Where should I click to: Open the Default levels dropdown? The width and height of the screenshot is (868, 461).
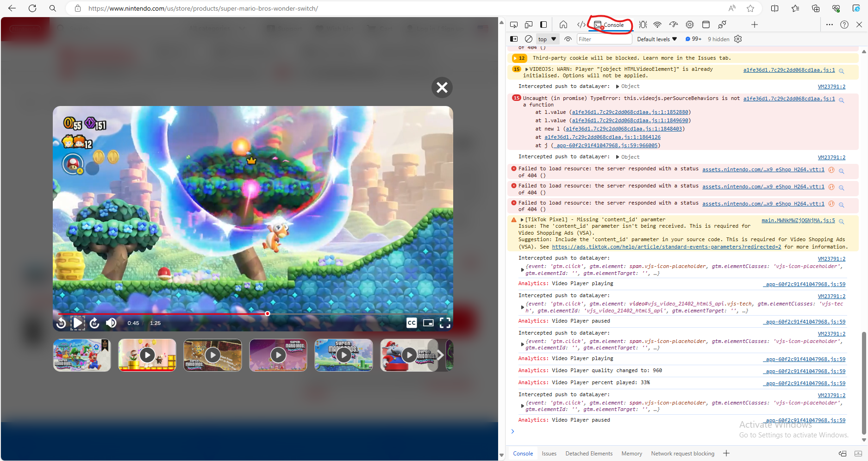tap(657, 39)
